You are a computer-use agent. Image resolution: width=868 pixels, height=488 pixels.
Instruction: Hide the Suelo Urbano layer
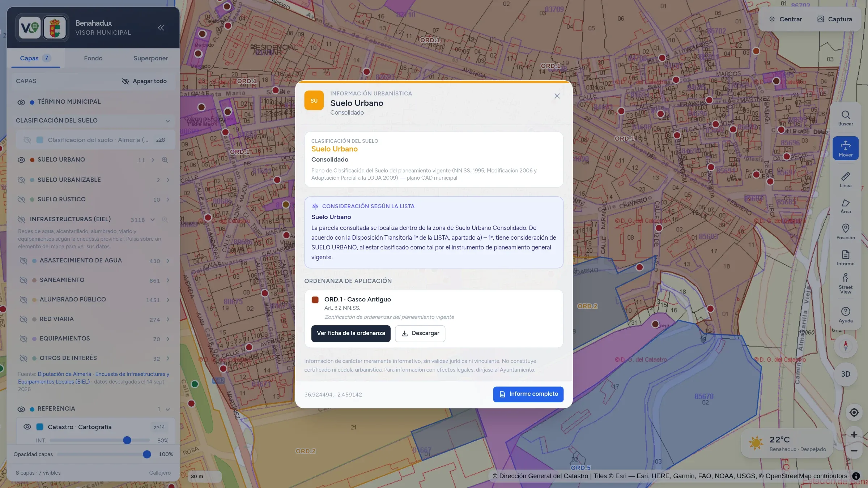coord(21,160)
